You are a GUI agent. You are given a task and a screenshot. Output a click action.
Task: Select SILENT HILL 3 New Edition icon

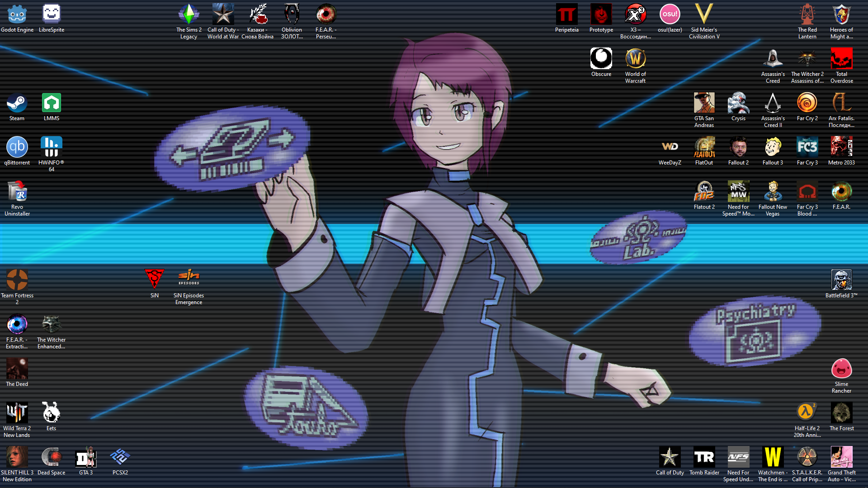pyautogui.click(x=17, y=464)
